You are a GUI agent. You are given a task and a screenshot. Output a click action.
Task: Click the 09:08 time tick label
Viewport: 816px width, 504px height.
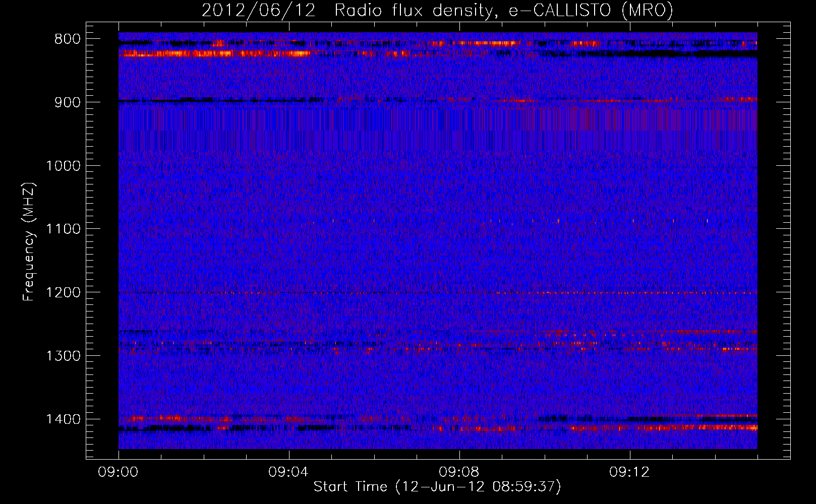tap(459, 472)
